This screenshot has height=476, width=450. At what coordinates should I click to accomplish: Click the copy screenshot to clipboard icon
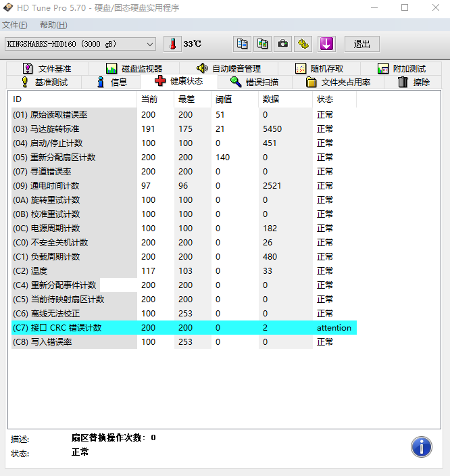pyautogui.click(x=262, y=44)
